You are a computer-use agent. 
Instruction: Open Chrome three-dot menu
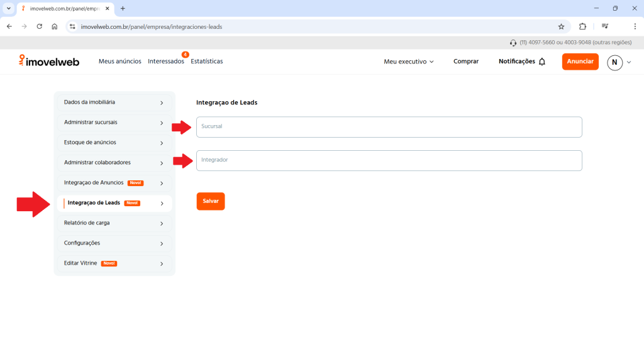click(x=635, y=26)
